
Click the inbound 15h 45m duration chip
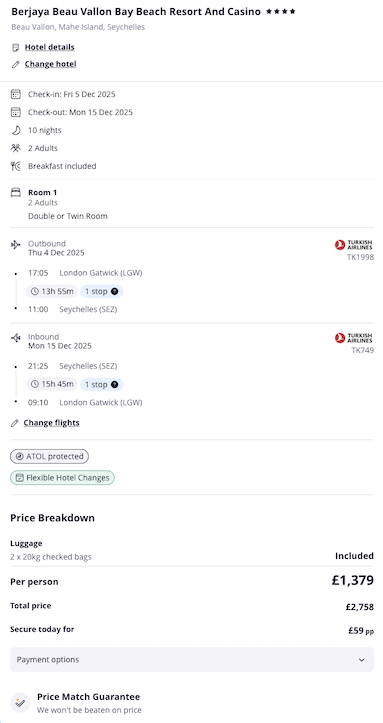(52, 385)
